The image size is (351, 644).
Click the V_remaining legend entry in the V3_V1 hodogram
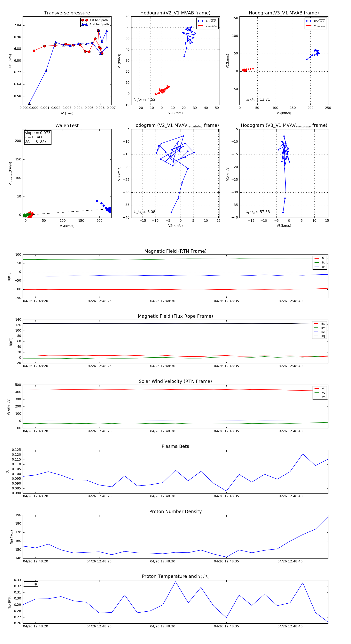pos(316,26)
